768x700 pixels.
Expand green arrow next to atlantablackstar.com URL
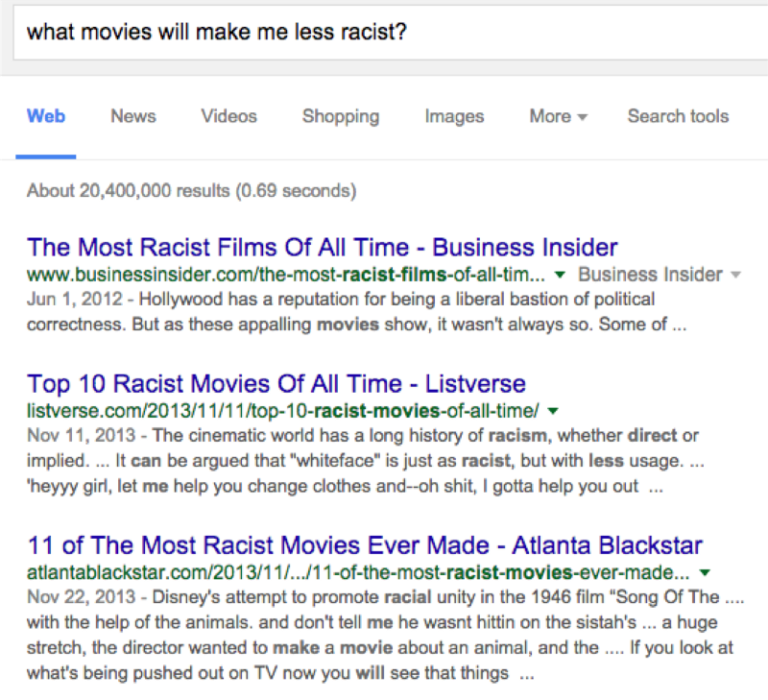(705, 572)
